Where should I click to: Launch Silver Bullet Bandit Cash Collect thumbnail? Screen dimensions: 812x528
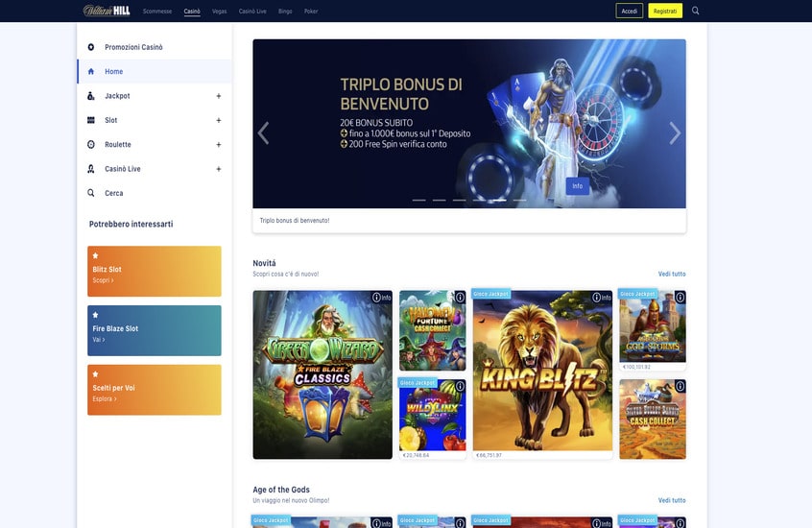[x=653, y=420]
